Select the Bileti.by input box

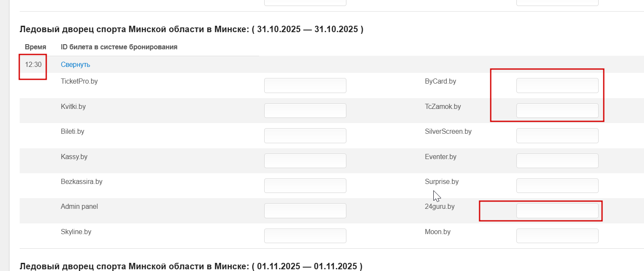coord(305,136)
